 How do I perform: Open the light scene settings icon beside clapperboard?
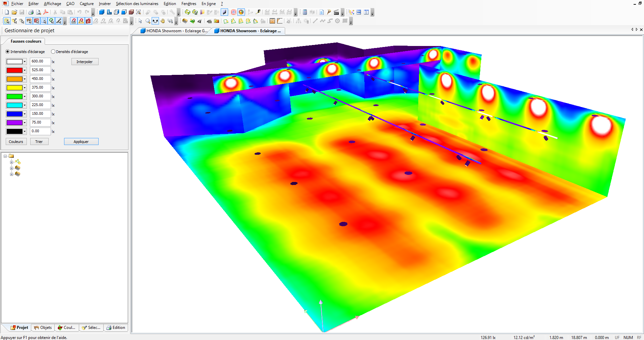pyautogui.click(x=329, y=12)
